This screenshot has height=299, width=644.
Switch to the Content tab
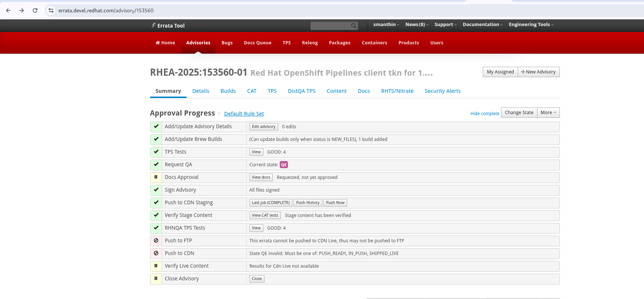337,91
